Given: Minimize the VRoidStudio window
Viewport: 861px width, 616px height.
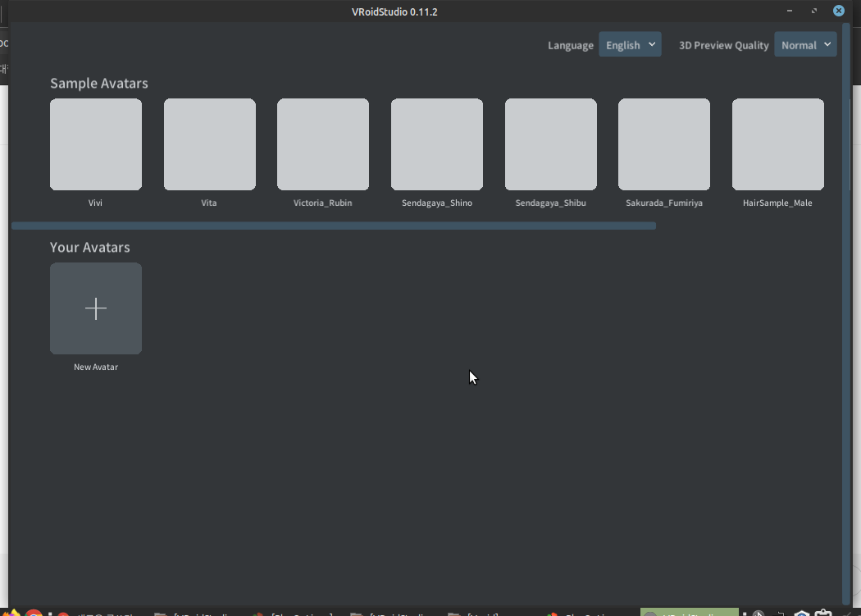Looking at the screenshot, I should point(790,11).
